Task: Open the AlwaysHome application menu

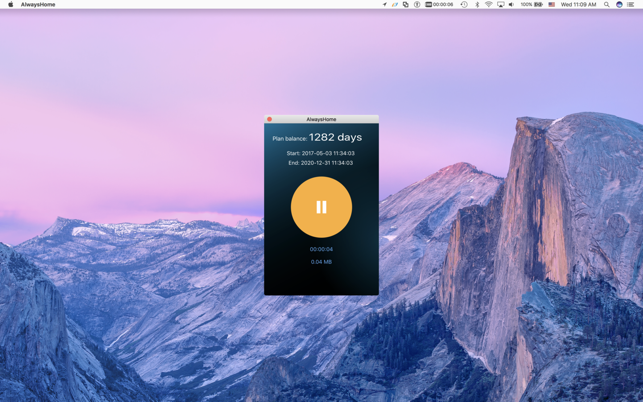Action: click(x=38, y=5)
